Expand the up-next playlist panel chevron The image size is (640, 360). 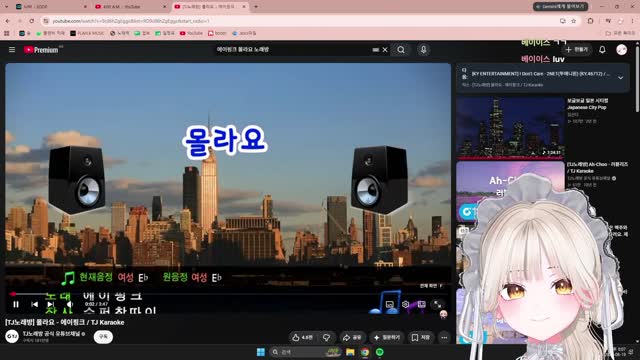pyautogui.click(x=620, y=78)
